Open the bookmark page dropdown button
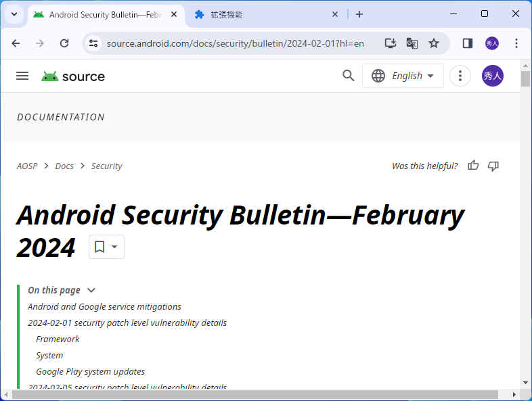Image resolution: width=532 pixels, height=401 pixels. (106, 247)
